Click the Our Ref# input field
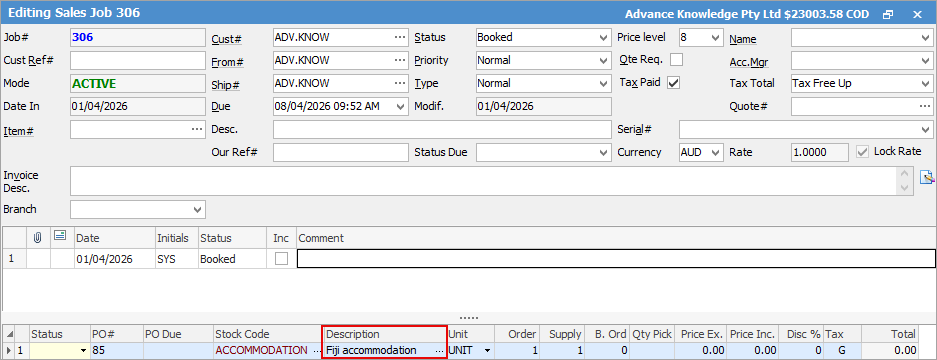Viewport: 937px width, 360px height. coord(341,152)
